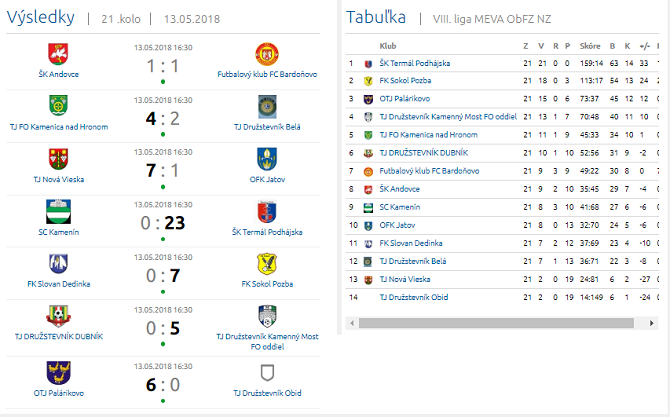Click the FK Slovan Dedinka crest in results

59,264
